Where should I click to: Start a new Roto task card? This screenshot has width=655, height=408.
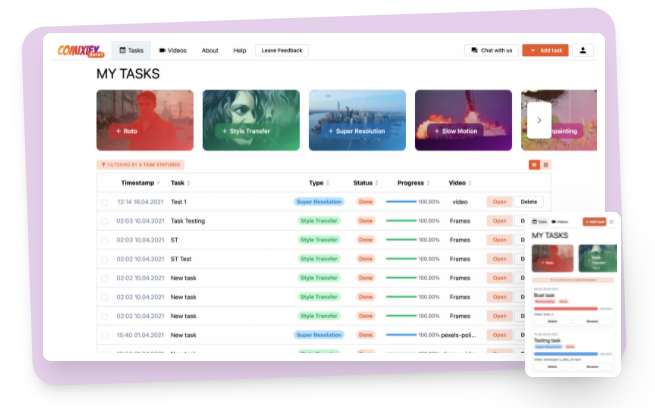click(x=145, y=121)
